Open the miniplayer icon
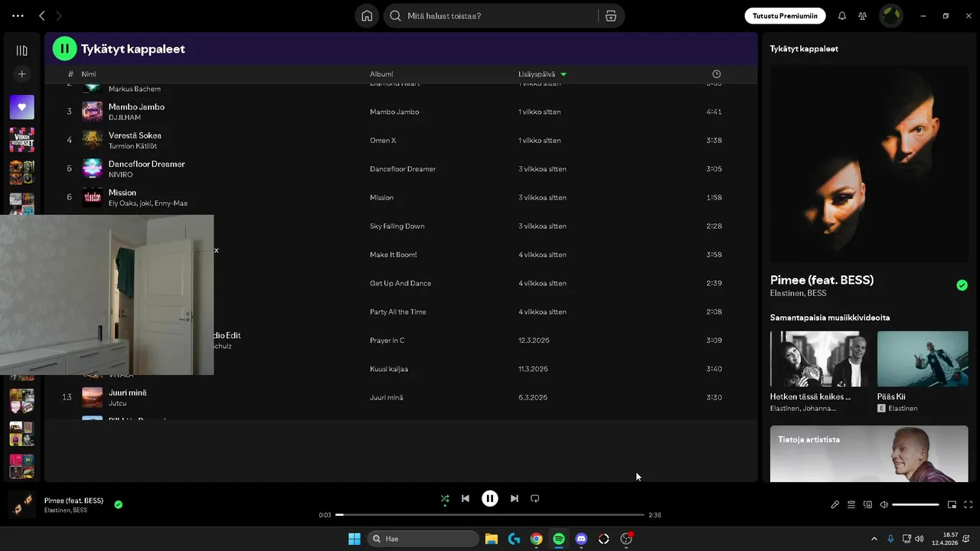The image size is (980, 551). click(x=952, y=504)
